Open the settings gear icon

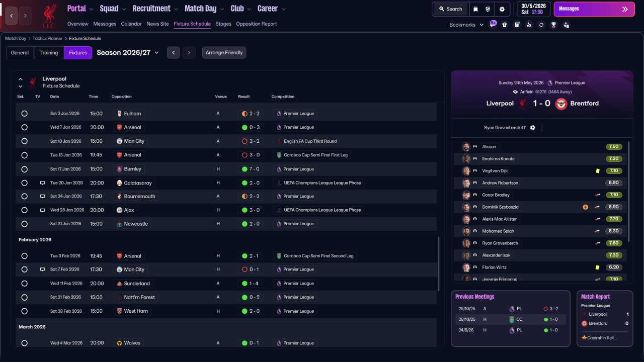502,9
